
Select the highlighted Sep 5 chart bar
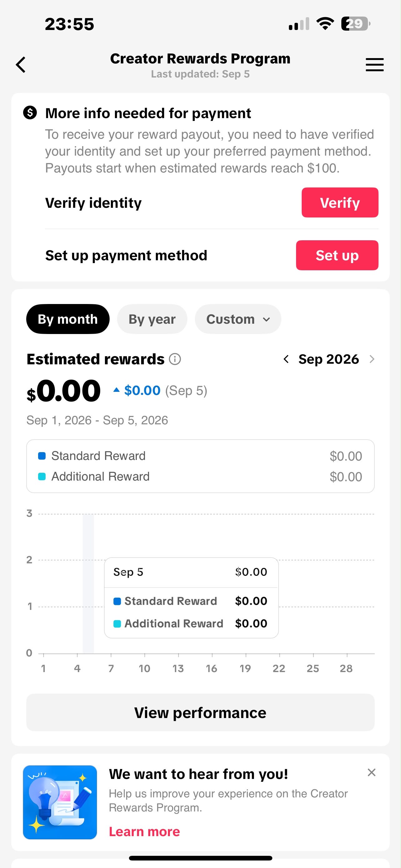[88, 584]
